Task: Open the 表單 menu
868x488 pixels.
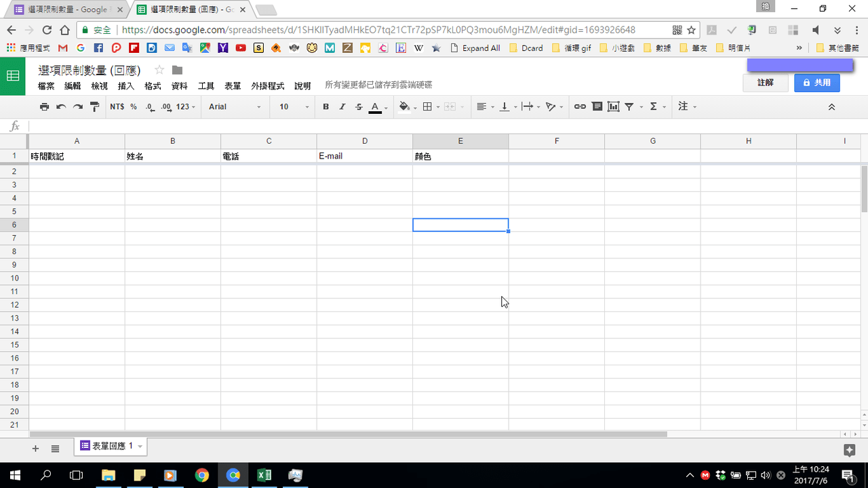Action: pyautogui.click(x=233, y=86)
